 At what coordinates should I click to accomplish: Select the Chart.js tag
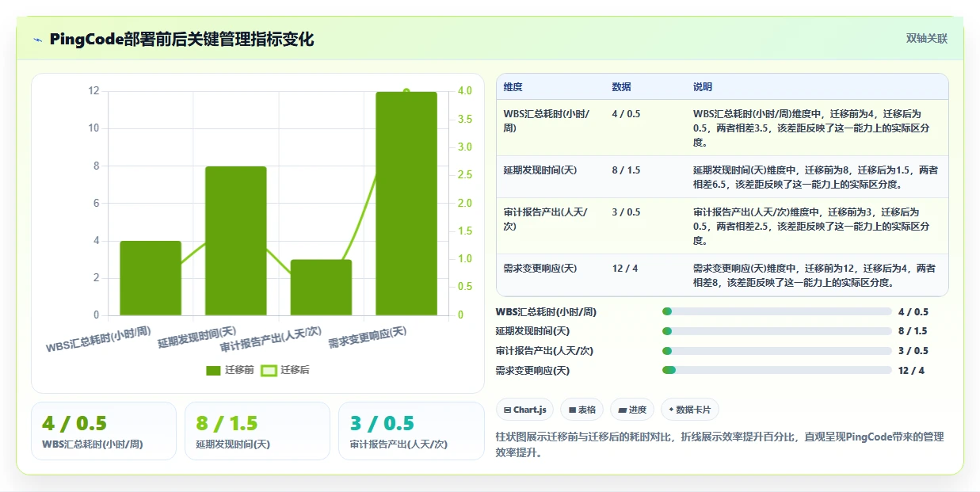(524, 410)
